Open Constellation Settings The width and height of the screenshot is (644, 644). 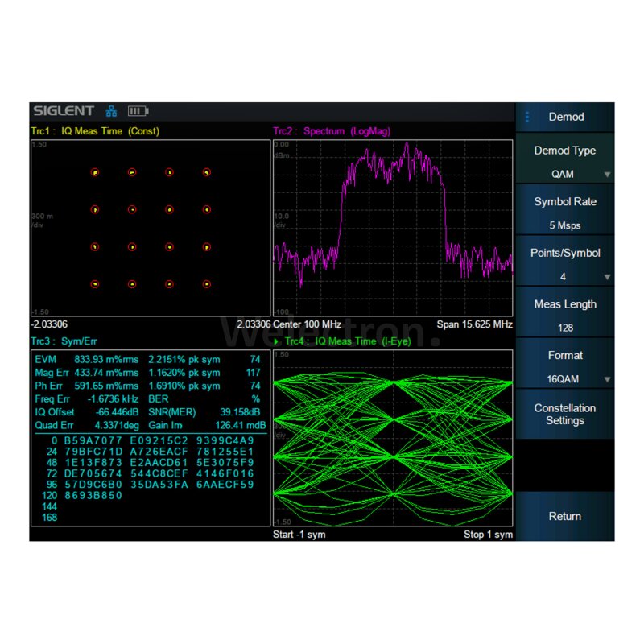tap(564, 414)
